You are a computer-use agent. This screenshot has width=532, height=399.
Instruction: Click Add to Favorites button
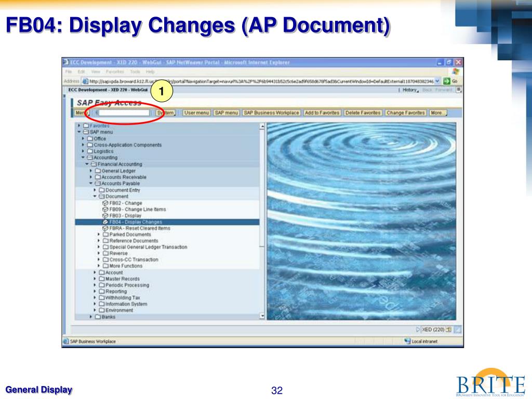point(322,113)
